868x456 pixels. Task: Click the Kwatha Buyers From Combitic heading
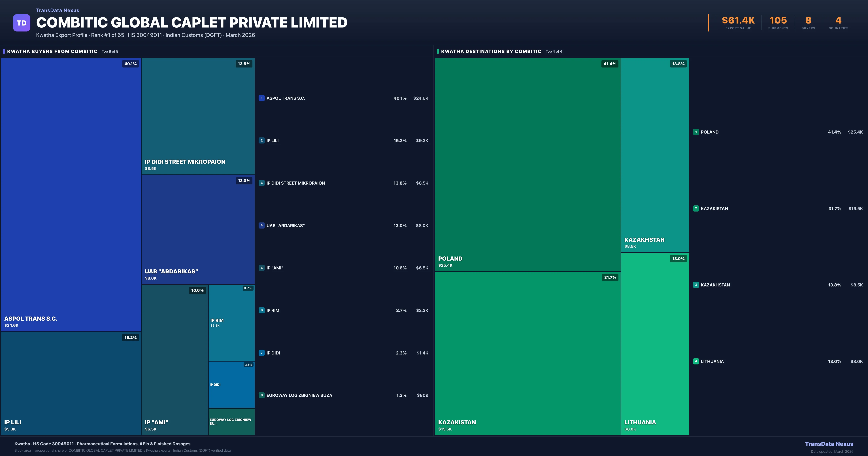(x=52, y=52)
